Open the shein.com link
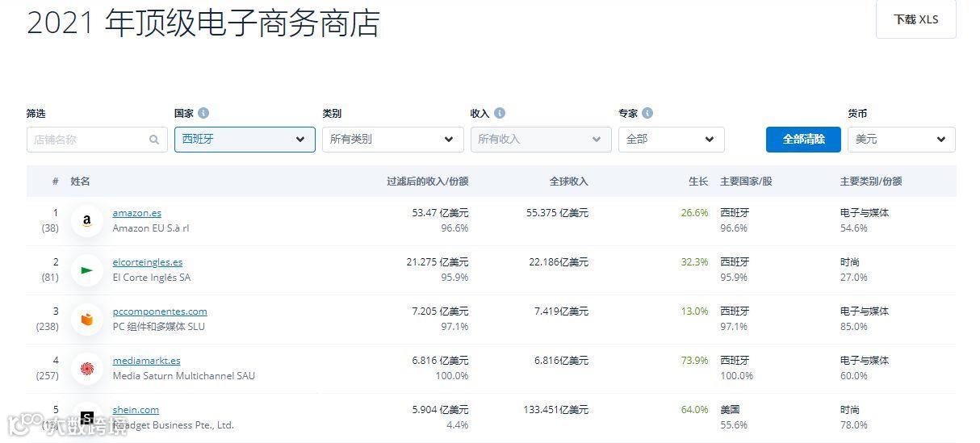 [136, 410]
